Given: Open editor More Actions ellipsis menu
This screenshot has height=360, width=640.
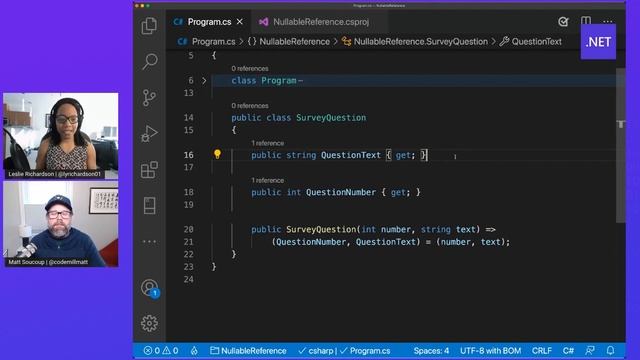Looking at the screenshot, I should click(608, 22).
